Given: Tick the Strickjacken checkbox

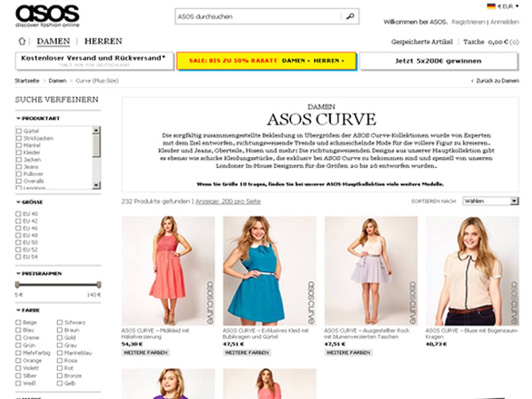Looking at the screenshot, I should point(19,138).
